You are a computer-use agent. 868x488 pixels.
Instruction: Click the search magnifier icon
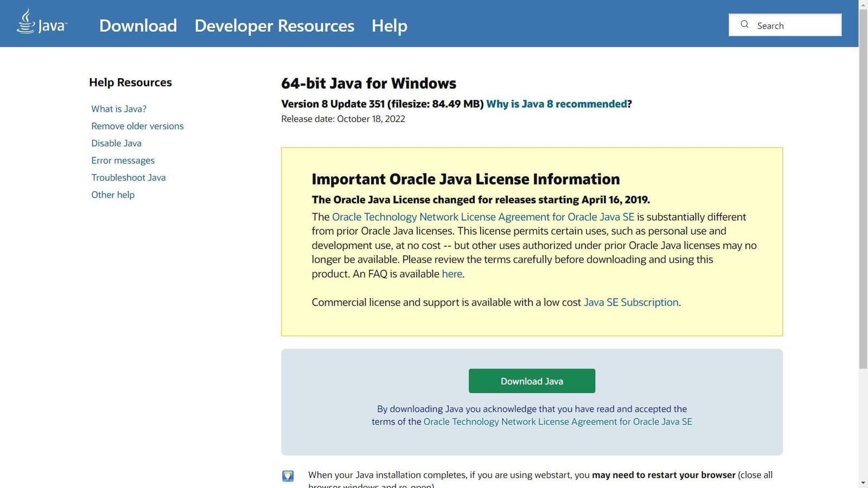tap(744, 24)
